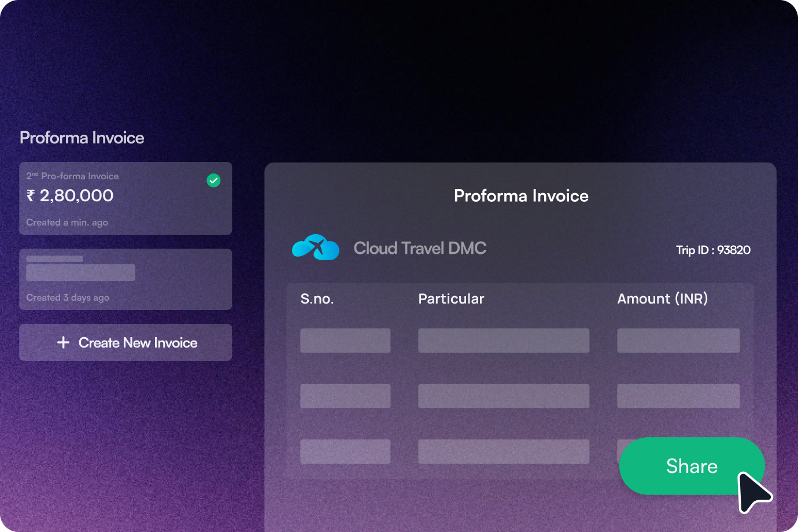Select the Proforma Invoice panel title

521,195
